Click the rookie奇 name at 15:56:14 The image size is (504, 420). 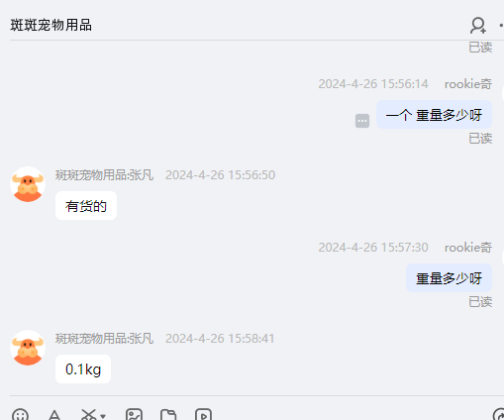[x=468, y=84]
